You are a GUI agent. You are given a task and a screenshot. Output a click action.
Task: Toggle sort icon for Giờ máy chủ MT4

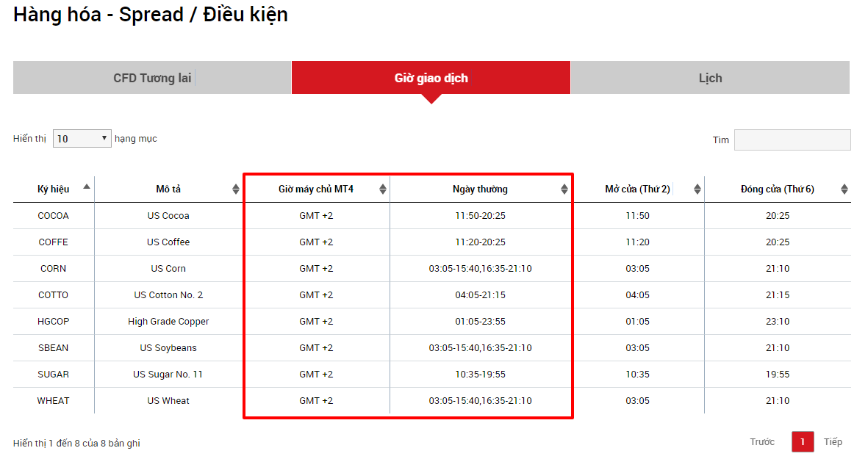point(382,189)
